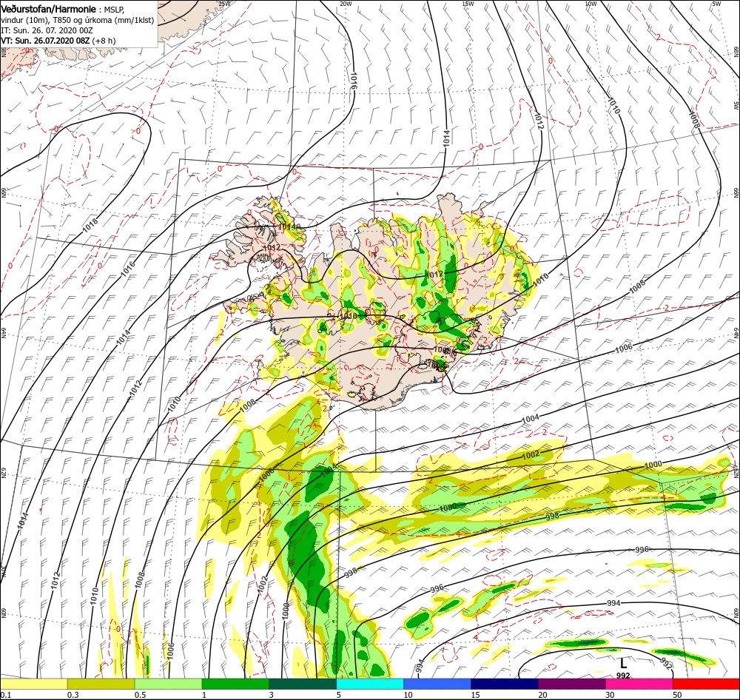740x700 pixels.
Task: Select the dark green 3–5 legend block
Action: 303,684
